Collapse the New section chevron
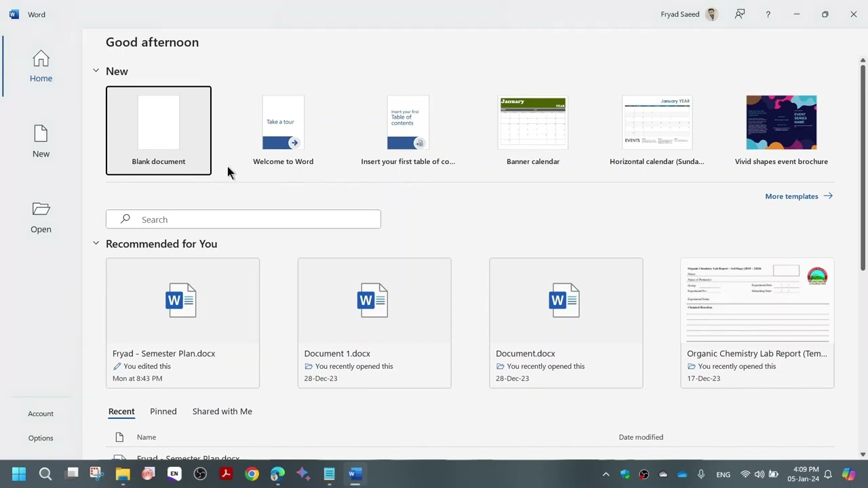This screenshot has width=868, height=488. [96, 70]
